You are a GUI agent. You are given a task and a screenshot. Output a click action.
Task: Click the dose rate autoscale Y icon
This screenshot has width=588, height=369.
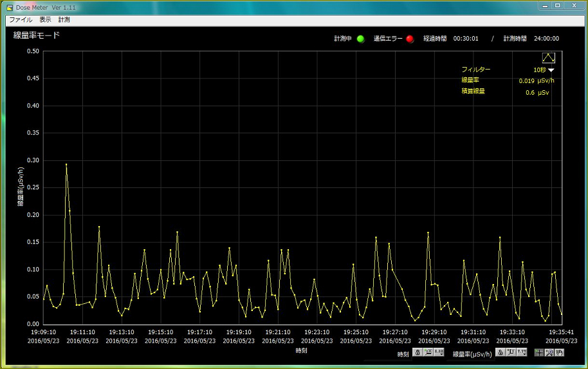point(510,353)
